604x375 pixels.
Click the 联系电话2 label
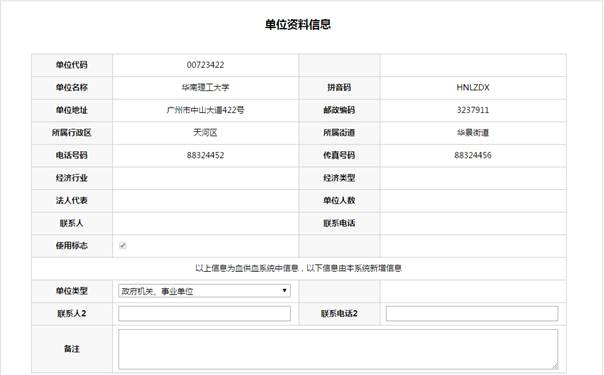tap(339, 314)
